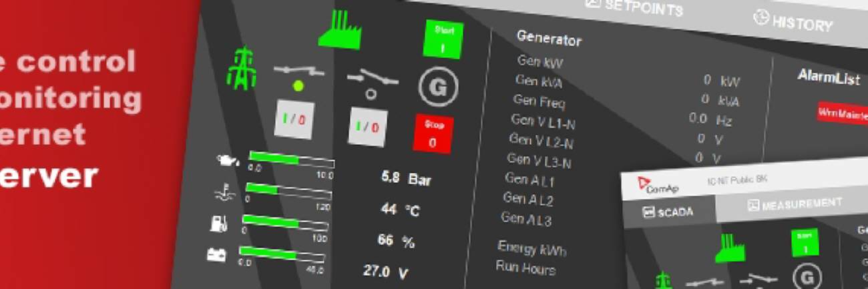Switch to the HISTORY tab
The width and height of the screenshot is (868, 289).
[793, 21]
